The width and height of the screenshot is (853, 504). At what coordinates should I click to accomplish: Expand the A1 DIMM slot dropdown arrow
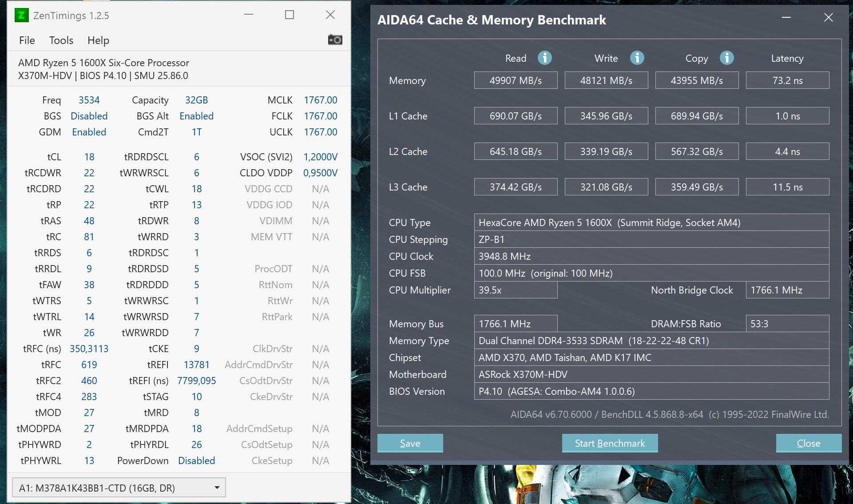[217, 488]
